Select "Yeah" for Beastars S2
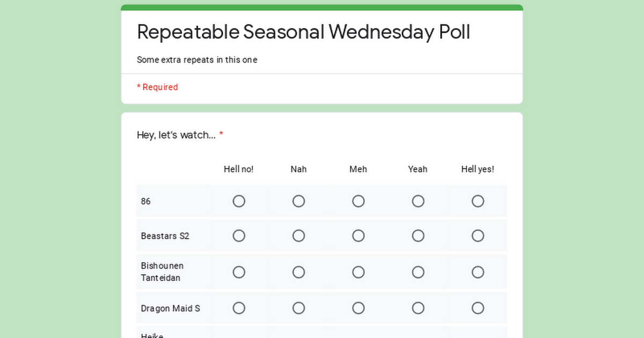 418,236
